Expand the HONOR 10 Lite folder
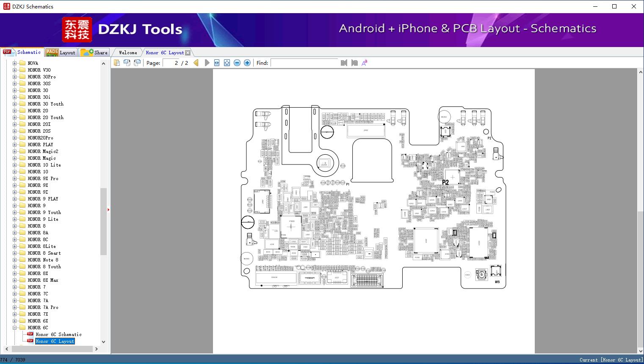This screenshot has width=644, height=364. [14, 165]
